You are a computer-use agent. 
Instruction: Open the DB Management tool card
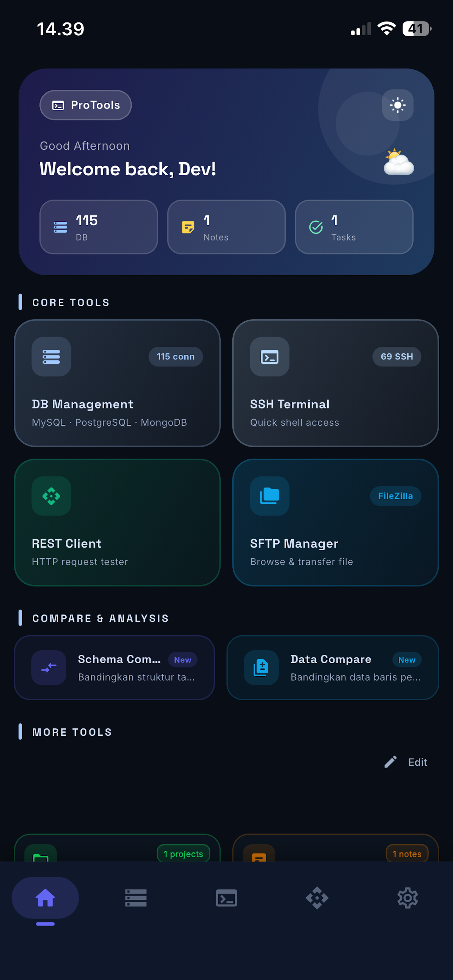[117, 383]
